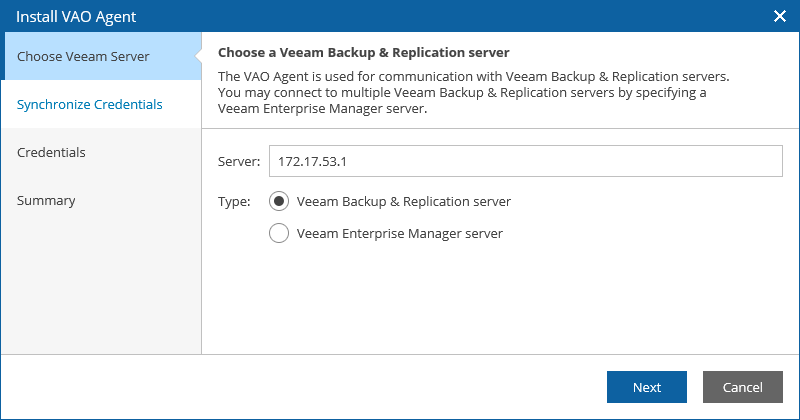Click the empty sidebar area below Summary

pos(100,290)
